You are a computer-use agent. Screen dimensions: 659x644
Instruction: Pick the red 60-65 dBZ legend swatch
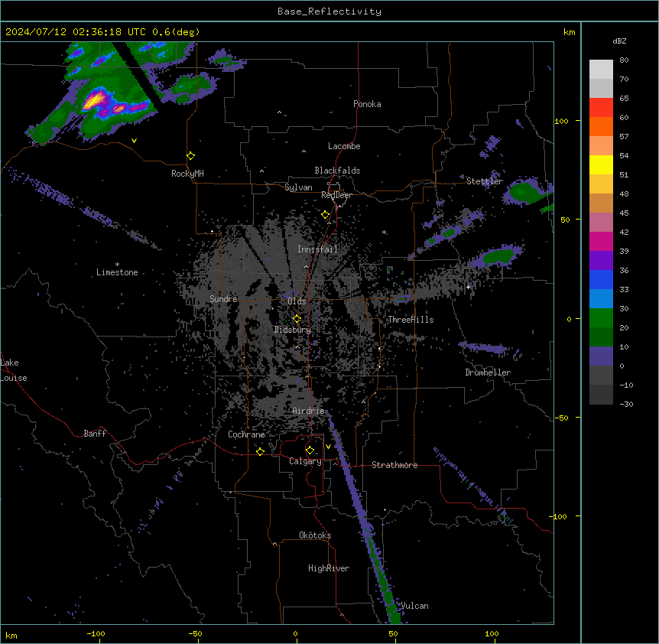(x=601, y=108)
